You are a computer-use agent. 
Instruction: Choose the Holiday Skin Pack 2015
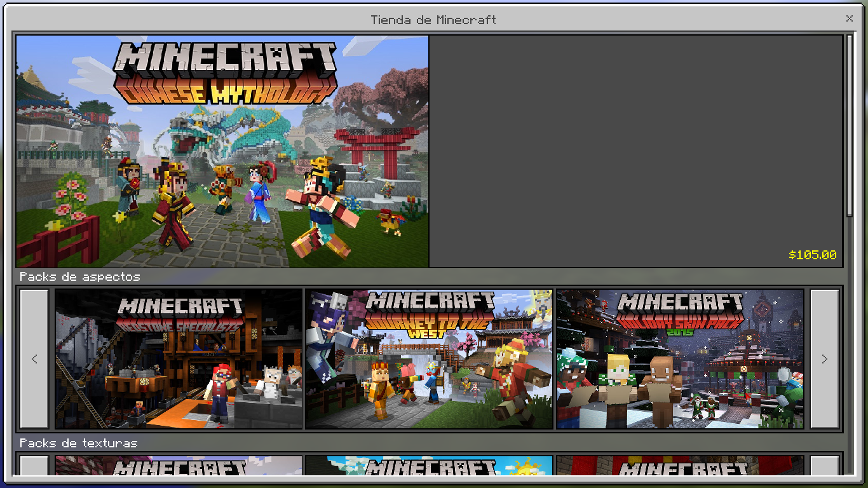click(680, 359)
